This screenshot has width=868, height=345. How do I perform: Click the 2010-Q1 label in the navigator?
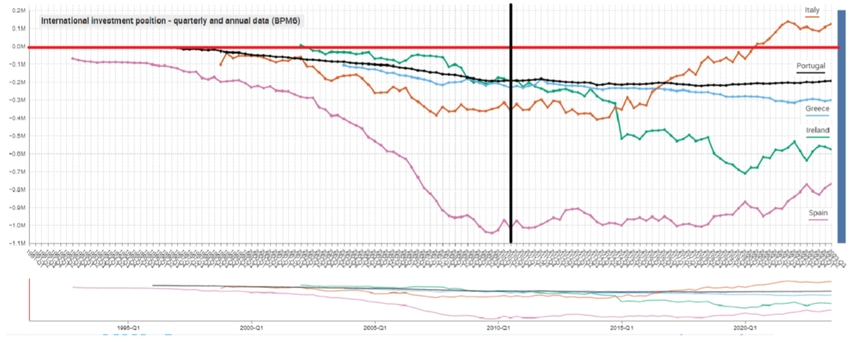[x=498, y=328]
